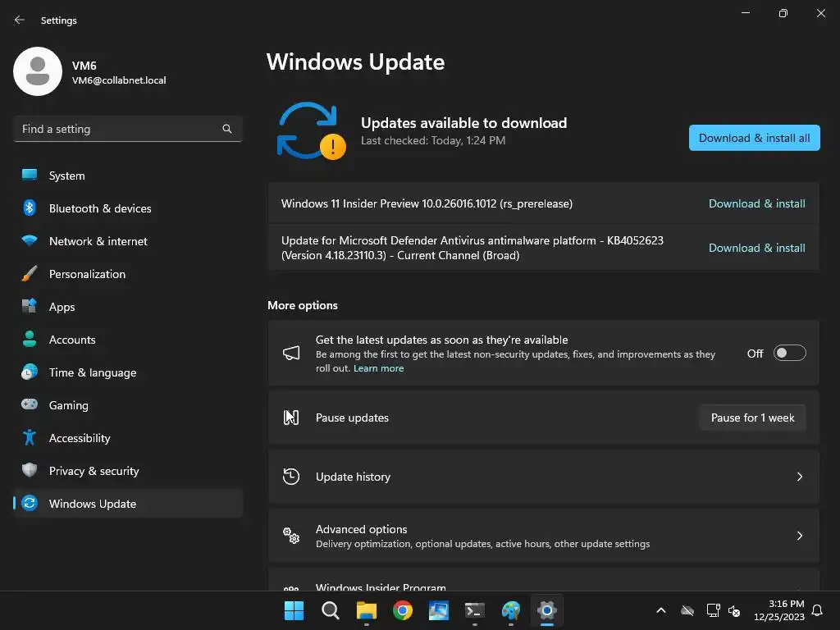
Task: Click the Windows Update sidebar sync icon
Action: pyautogui.click(x=30, y=503)
